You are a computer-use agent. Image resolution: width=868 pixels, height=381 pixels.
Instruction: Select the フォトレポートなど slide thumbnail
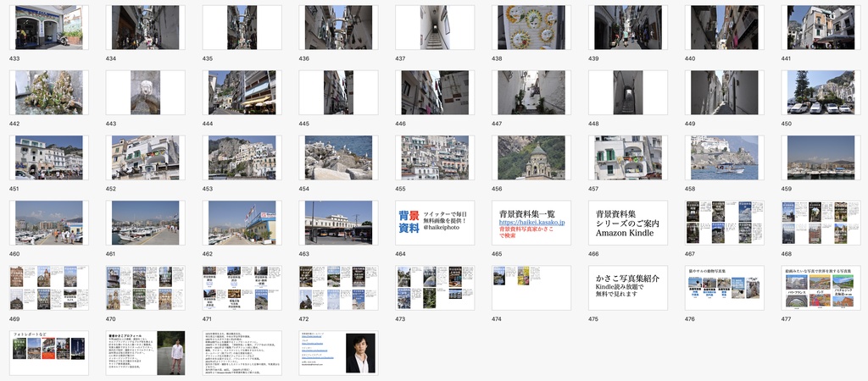tap(48, 353)
